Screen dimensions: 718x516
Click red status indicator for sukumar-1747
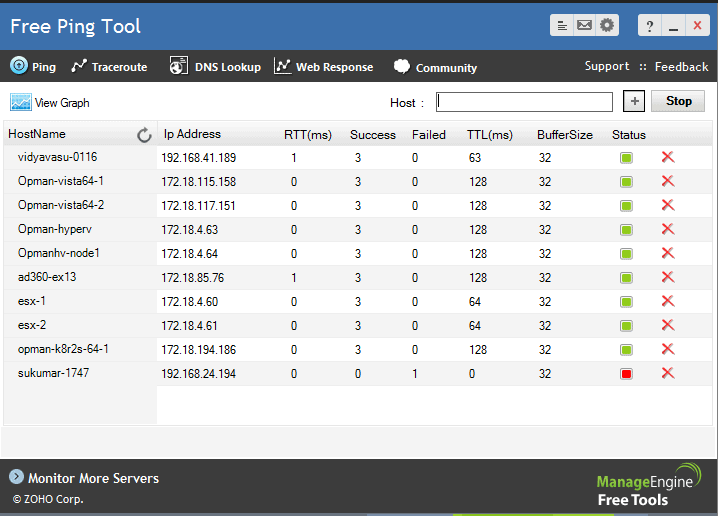(626, 374)
